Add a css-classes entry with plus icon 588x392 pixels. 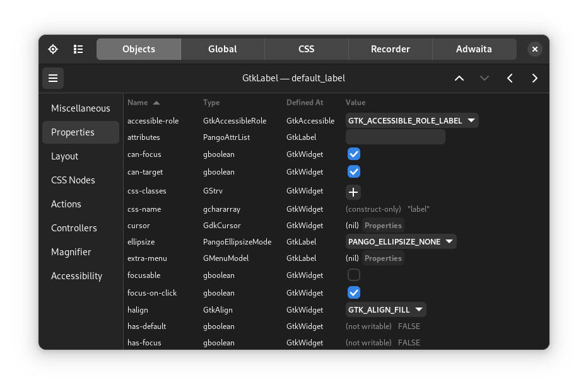[x=353, y=192]
